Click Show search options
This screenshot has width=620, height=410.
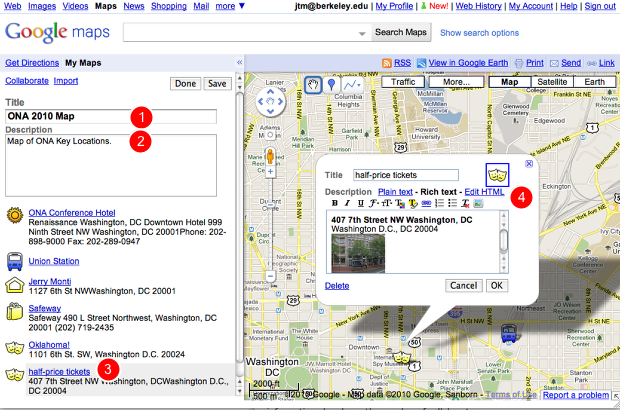pos(479,33)
